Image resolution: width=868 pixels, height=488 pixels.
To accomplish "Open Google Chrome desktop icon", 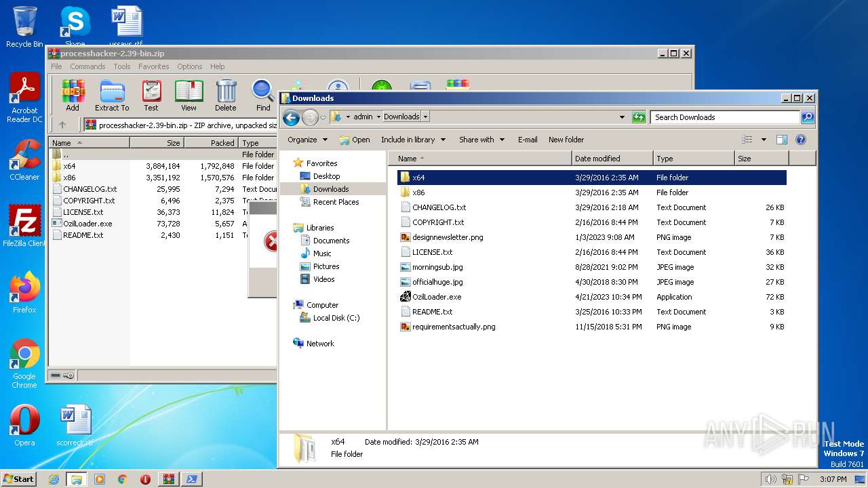I will pyautogui.click(x=24, y=363).
